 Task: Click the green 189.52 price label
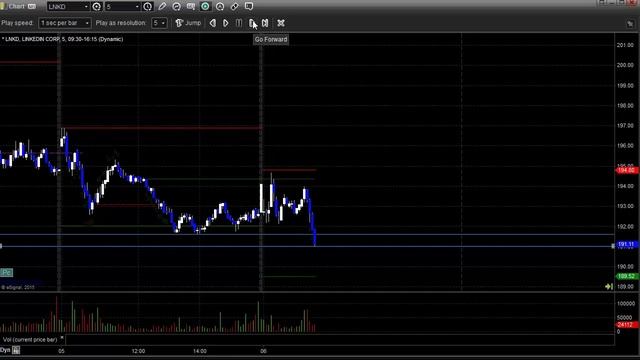[x=626, y=276]
